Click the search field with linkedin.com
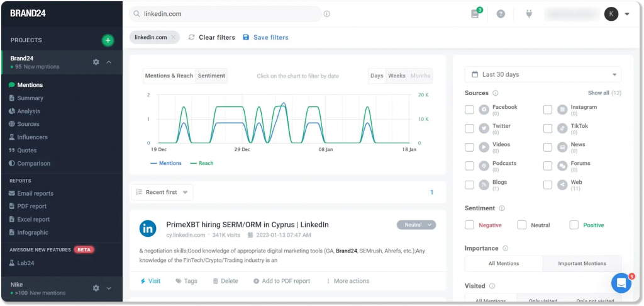The image size is (644, 306). 225,14
